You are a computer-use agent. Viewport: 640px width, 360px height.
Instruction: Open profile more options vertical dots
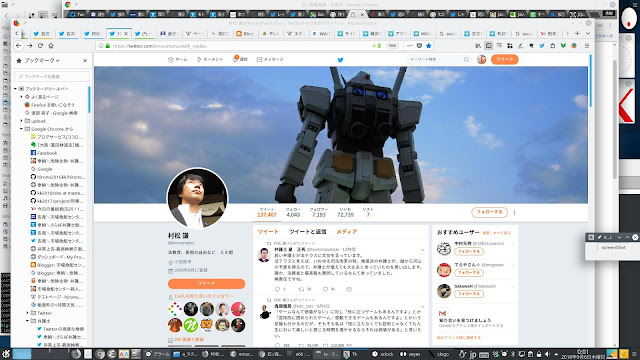(514, 212)
